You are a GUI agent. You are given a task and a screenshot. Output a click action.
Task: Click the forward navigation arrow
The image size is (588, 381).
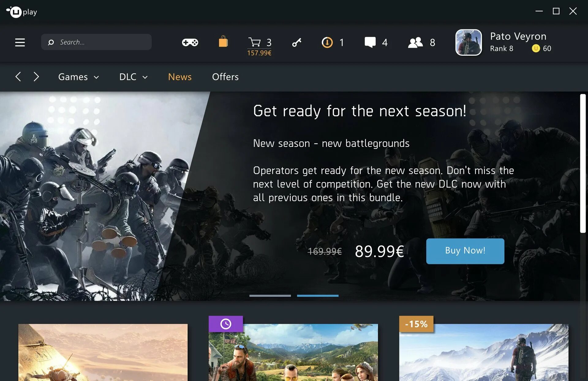37,77
